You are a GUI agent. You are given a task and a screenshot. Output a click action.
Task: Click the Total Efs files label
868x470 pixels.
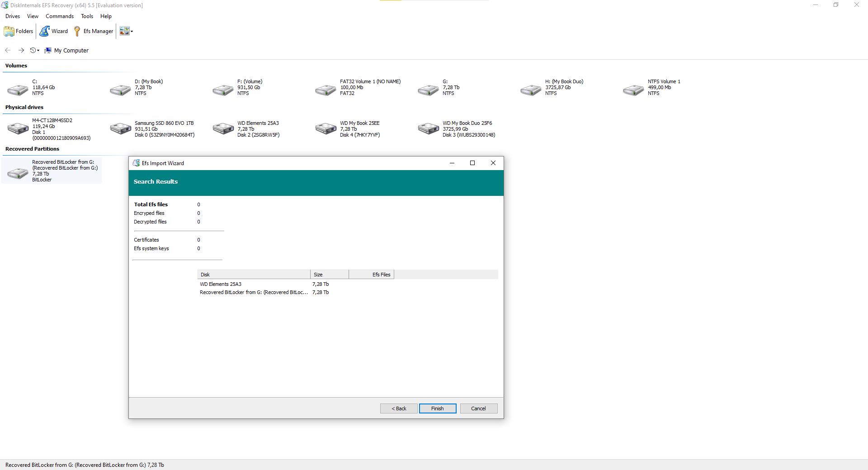(x=151, y=204)
